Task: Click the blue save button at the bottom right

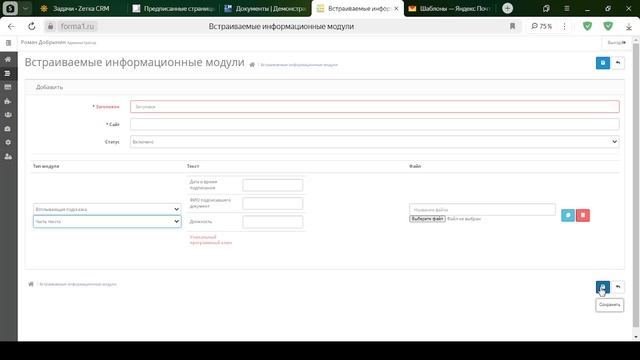Action: click(602, 287)
